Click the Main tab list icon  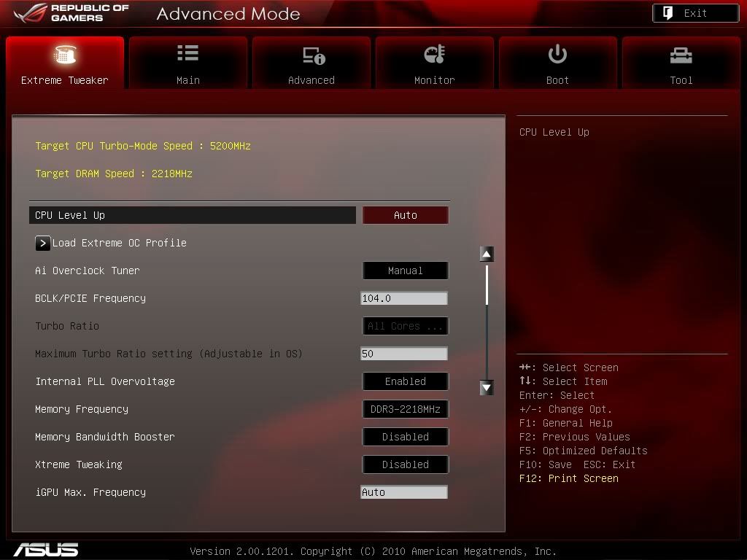click(187, 53)
